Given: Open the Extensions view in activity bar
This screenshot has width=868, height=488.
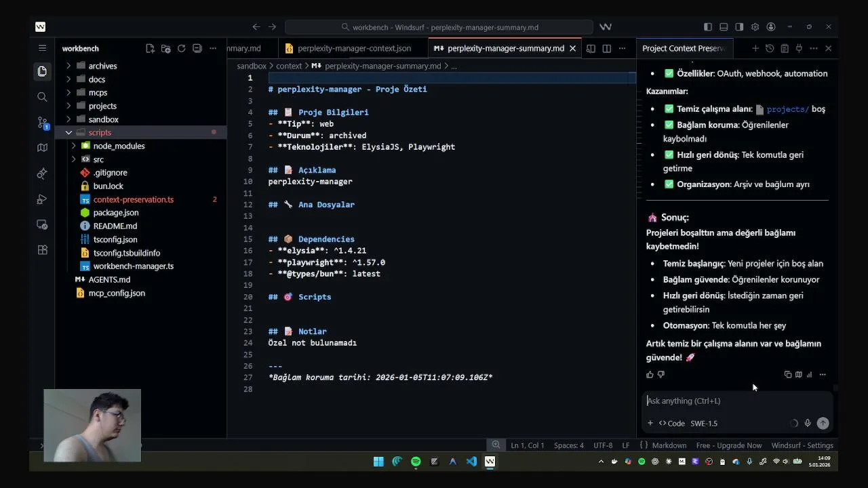Looking at the screenshot, I should (x=42, y=250).
